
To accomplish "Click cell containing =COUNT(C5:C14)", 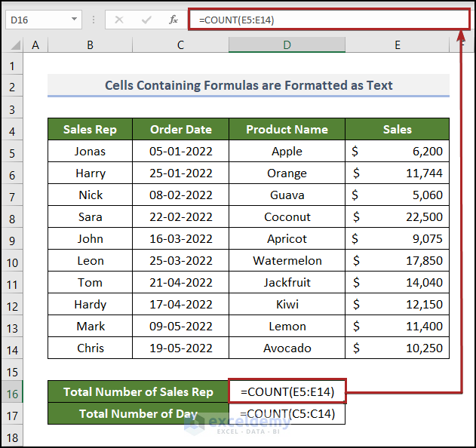I will pyautogui.click(x=287, y=413).
